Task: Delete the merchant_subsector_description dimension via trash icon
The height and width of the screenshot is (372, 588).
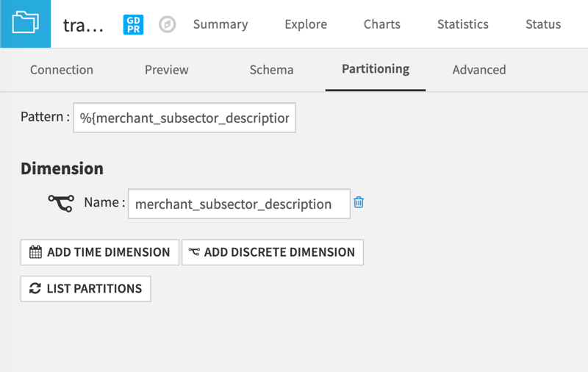Action: tap(359, 202)
